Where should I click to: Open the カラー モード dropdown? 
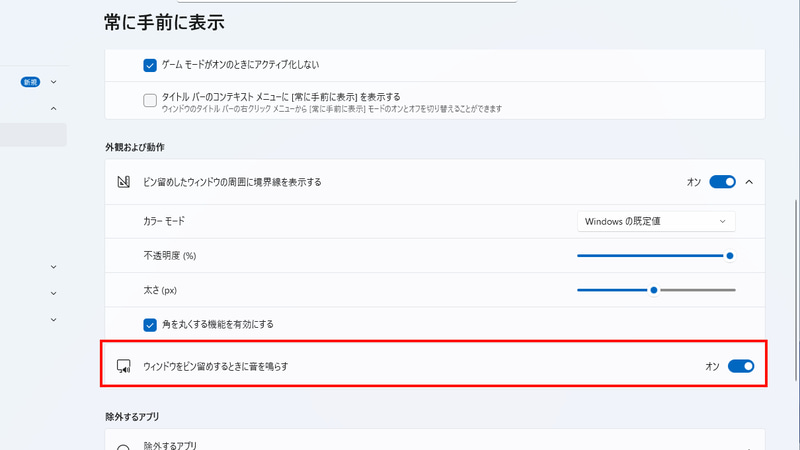point(656,221)
